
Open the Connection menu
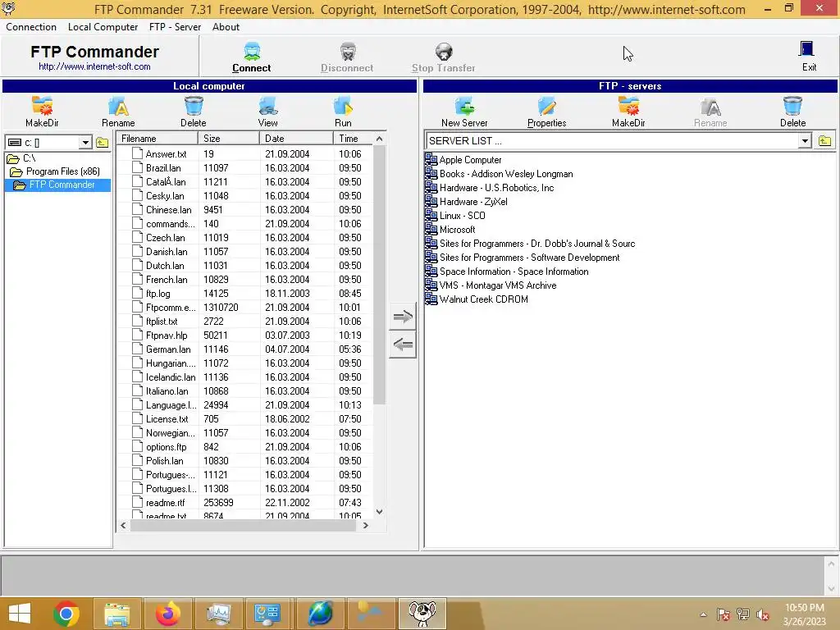pyautogui.click(x=31, y=27)
